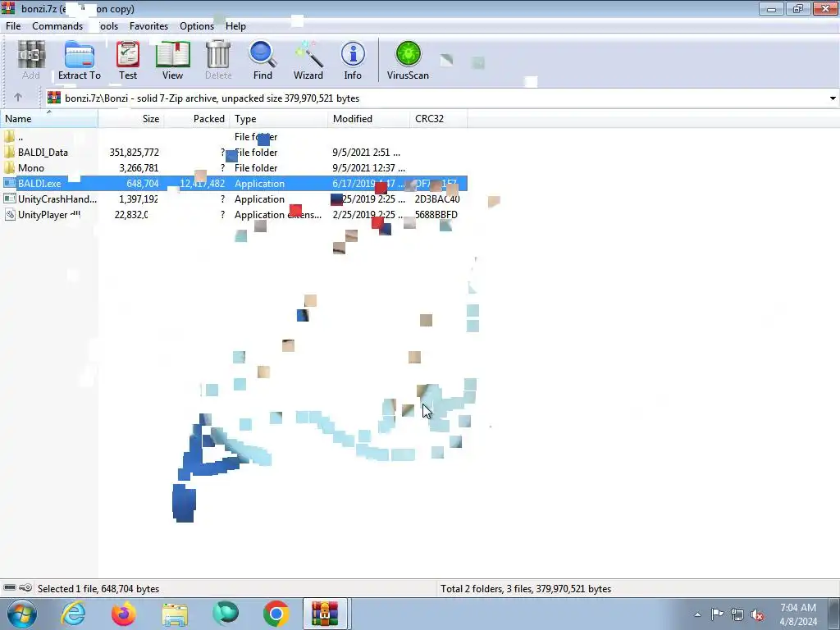840x630 pixels.
Task: Click 'Total 2 folders, 3 files' status text
Action: [x=526, y=588]
